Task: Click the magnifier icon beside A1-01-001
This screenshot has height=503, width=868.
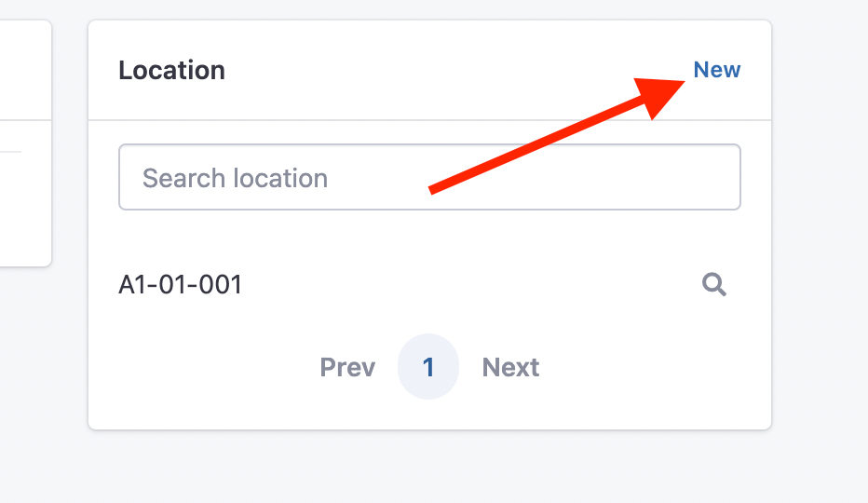Action: 714,285
